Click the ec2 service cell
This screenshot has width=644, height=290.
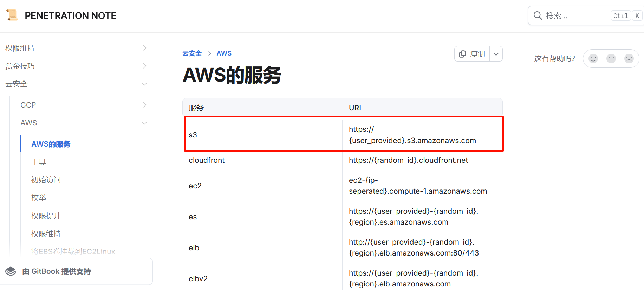coord(262,186)
